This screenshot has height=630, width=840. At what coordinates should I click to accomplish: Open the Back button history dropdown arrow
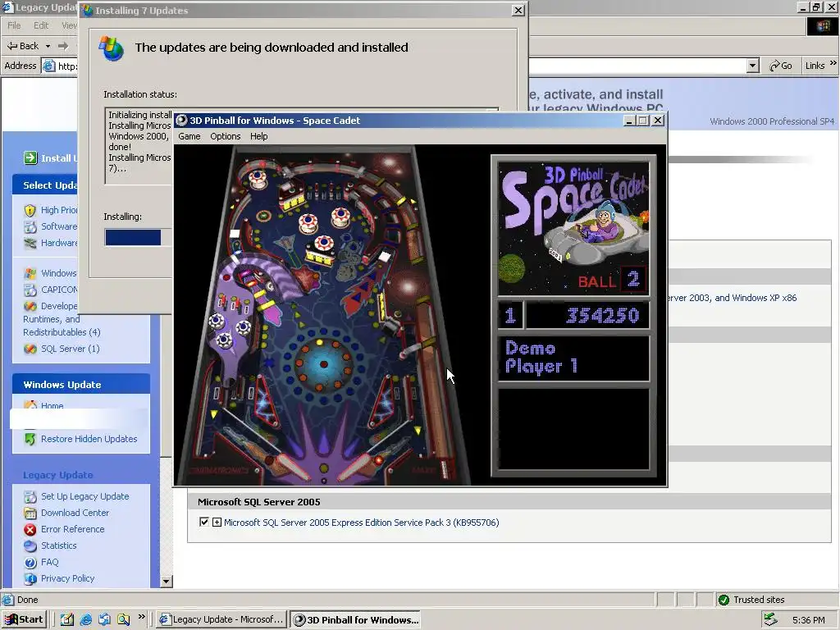(x=48, y=46)
